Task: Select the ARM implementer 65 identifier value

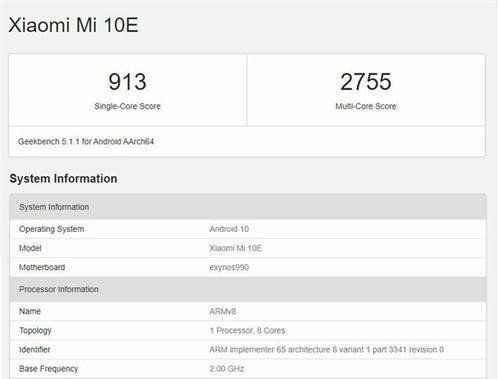Action: click(326, 350)
